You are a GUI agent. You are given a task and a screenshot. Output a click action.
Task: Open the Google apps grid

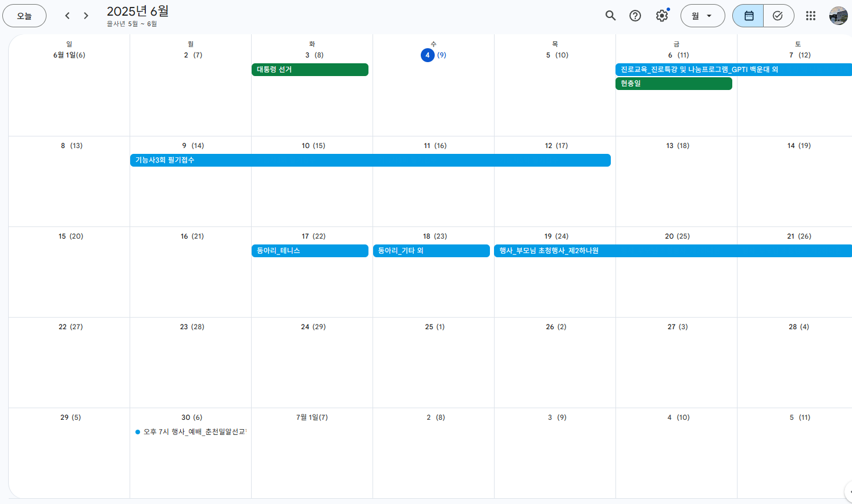tap(811, 16)
